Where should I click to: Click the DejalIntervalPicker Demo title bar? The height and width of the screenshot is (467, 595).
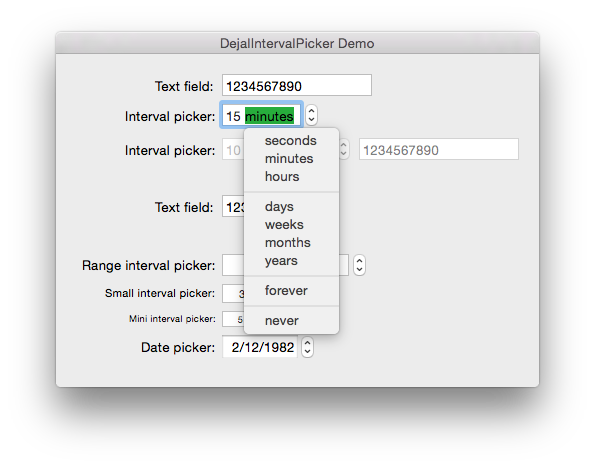[x=298, y=43]
